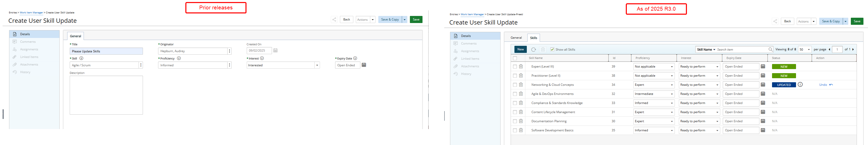This screenshot has height=145, width=868.
Task: Open Interest dropdown for Expert (Level III) row
Action: coord(700,67)
